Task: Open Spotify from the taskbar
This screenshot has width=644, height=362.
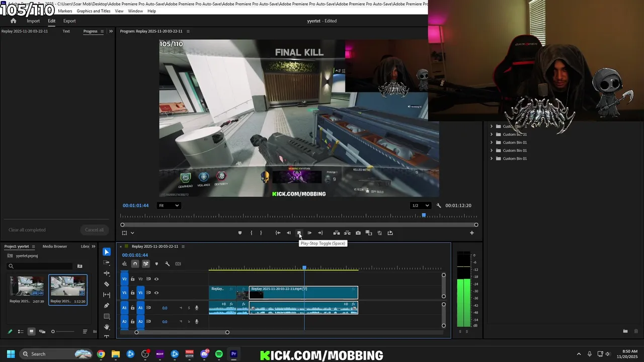Action: click(x=219, y=354)
